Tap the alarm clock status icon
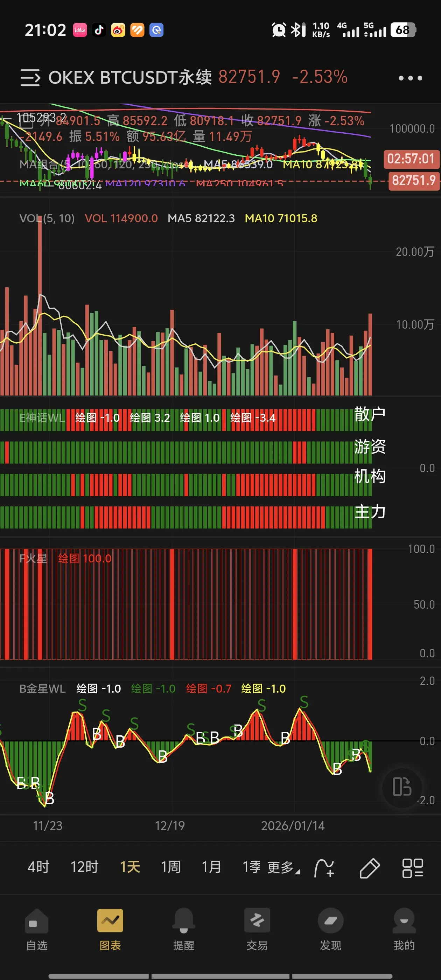Screen dimensions: 441x980 coord(279,30)
